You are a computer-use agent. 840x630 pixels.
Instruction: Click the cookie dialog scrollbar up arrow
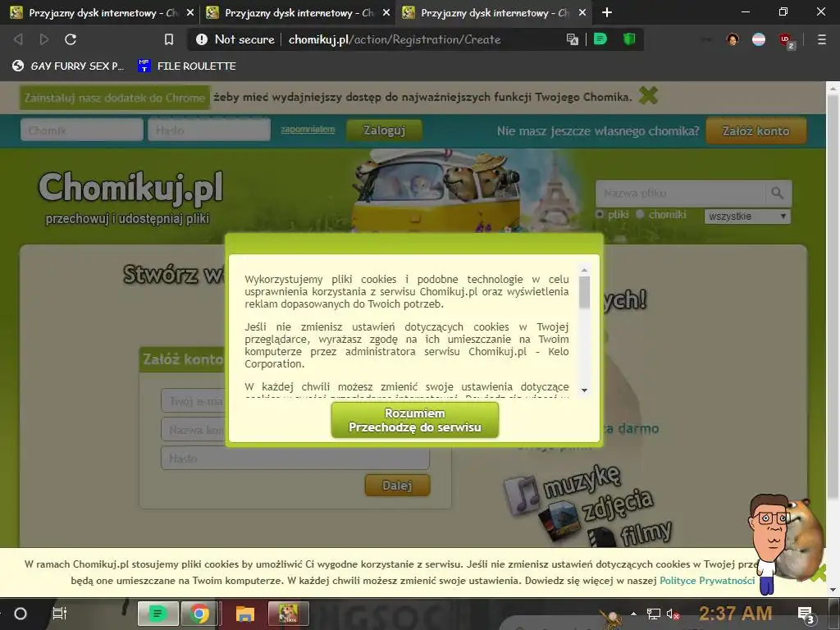584,270
